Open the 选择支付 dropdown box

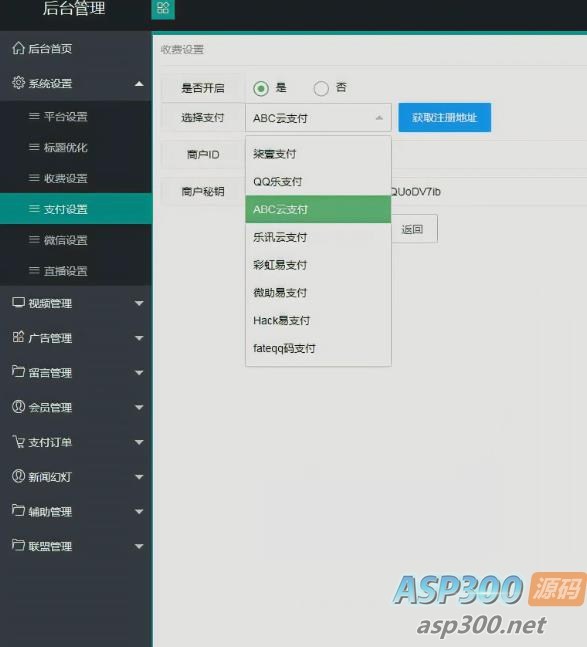point(318,118)
